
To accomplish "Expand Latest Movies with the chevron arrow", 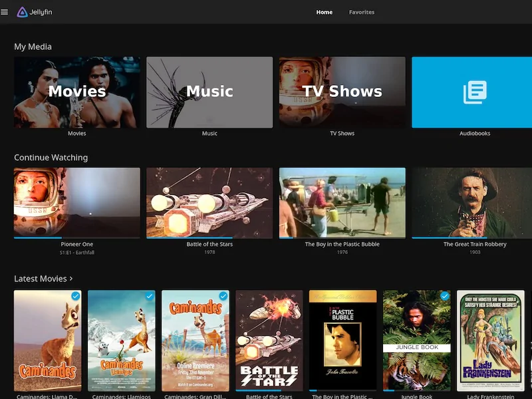I will [71, 279].
